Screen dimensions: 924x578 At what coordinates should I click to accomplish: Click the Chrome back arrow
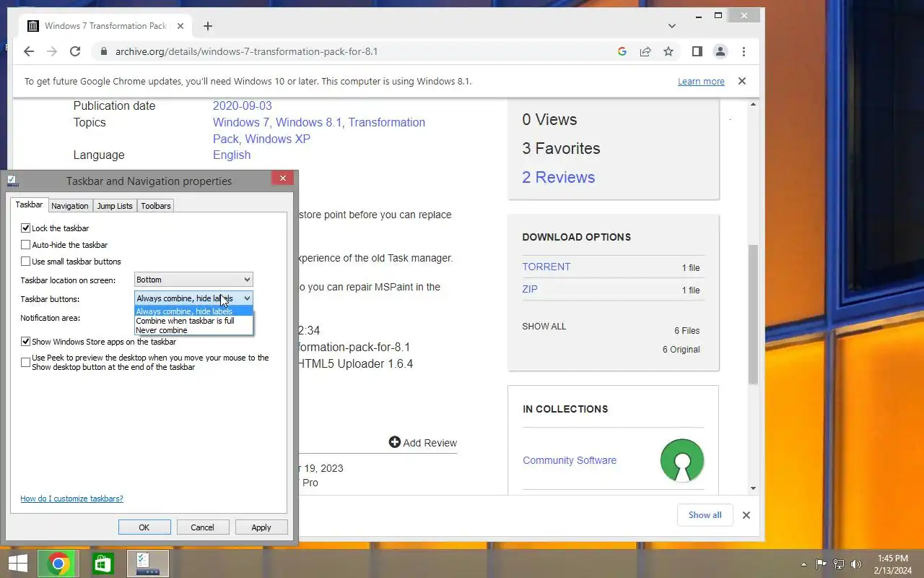[29, 51]
